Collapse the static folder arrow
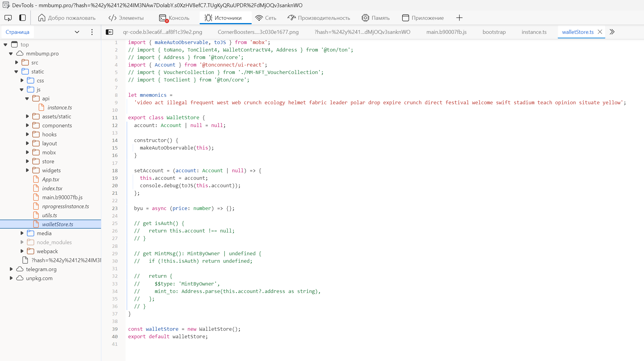The width and height of the screenshot is (644, 361). [16, 72]
